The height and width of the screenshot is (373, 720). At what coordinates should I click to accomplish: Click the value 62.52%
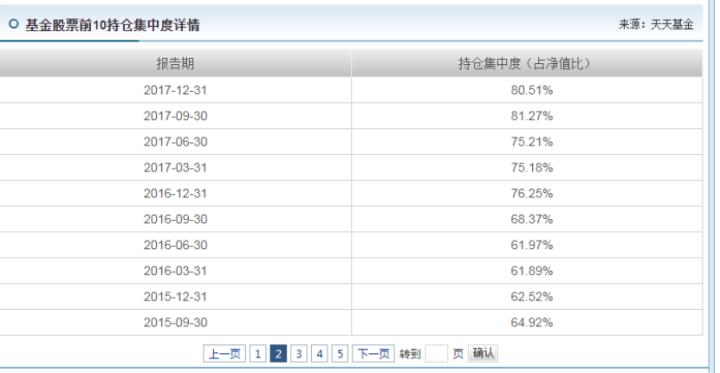point(532,297)
